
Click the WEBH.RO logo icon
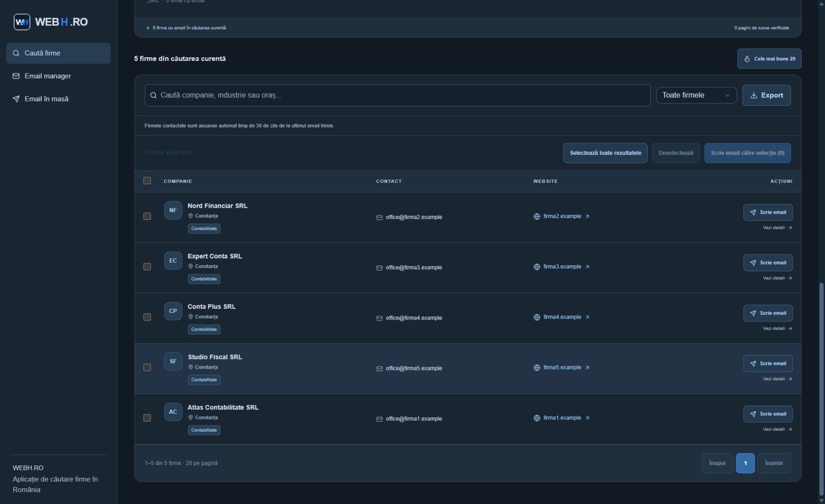point(22,22)
